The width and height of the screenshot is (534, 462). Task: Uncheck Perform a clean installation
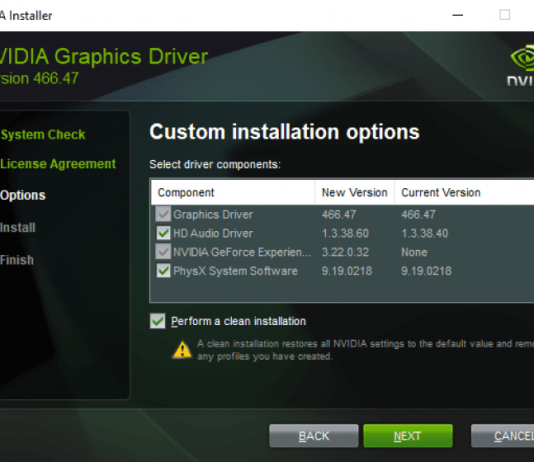pos(158,321)
